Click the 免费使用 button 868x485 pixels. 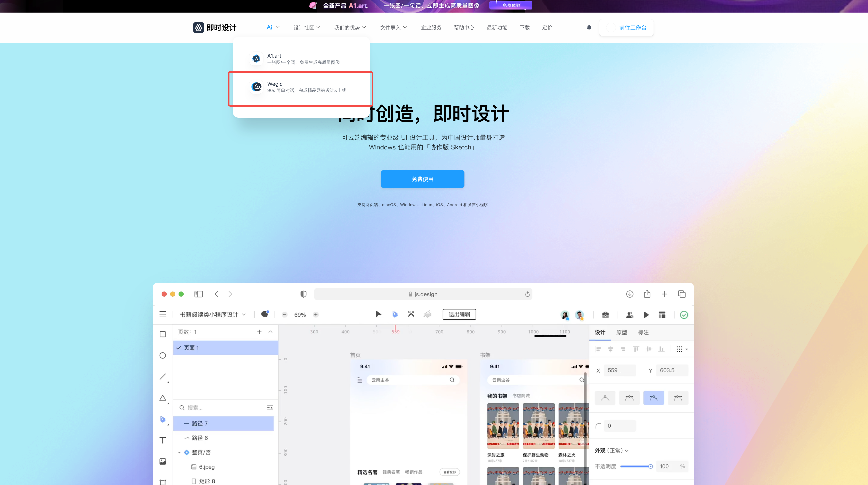[422, 179]
